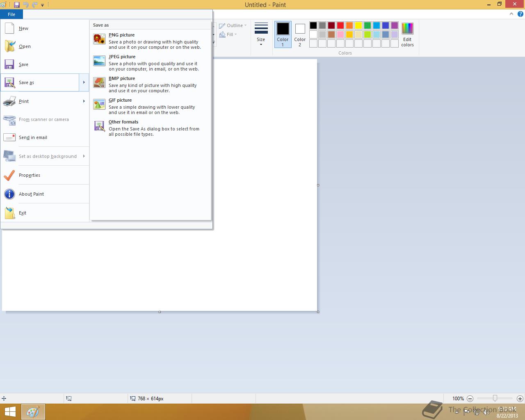Screen dimensions: 525x420
Task: Expand the Save as submenu arrow
Action: coord(84,82)
